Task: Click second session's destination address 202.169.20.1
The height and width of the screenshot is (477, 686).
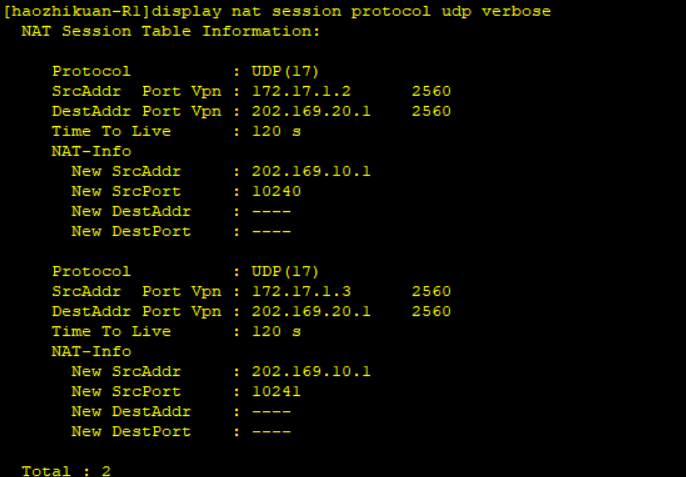Action: [x=311, y=311]
